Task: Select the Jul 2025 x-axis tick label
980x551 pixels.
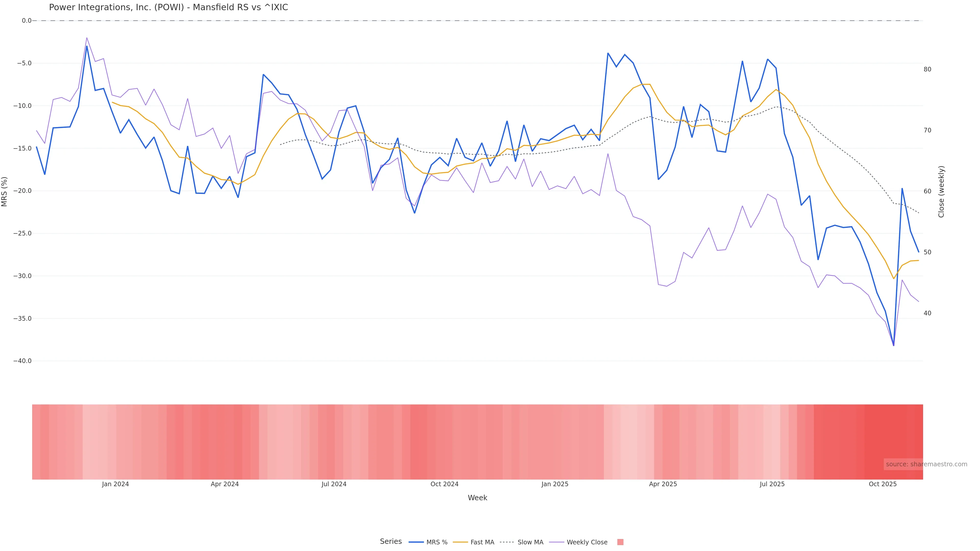Action: click(772, 484)
